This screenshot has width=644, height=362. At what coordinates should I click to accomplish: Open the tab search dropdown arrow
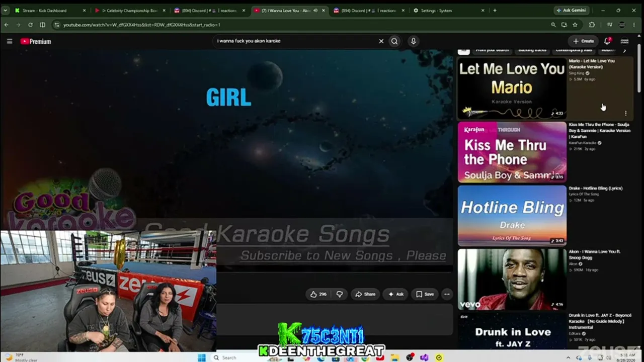(x=5, y=11)
